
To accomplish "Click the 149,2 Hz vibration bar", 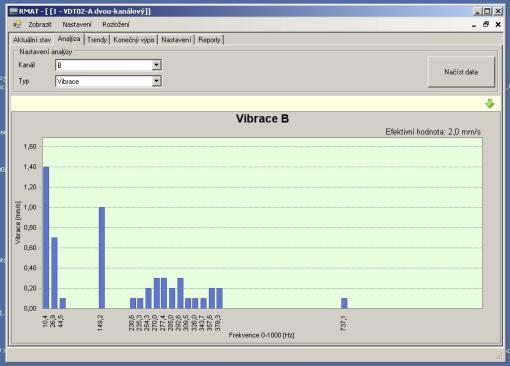I will (x=102, y=258).
